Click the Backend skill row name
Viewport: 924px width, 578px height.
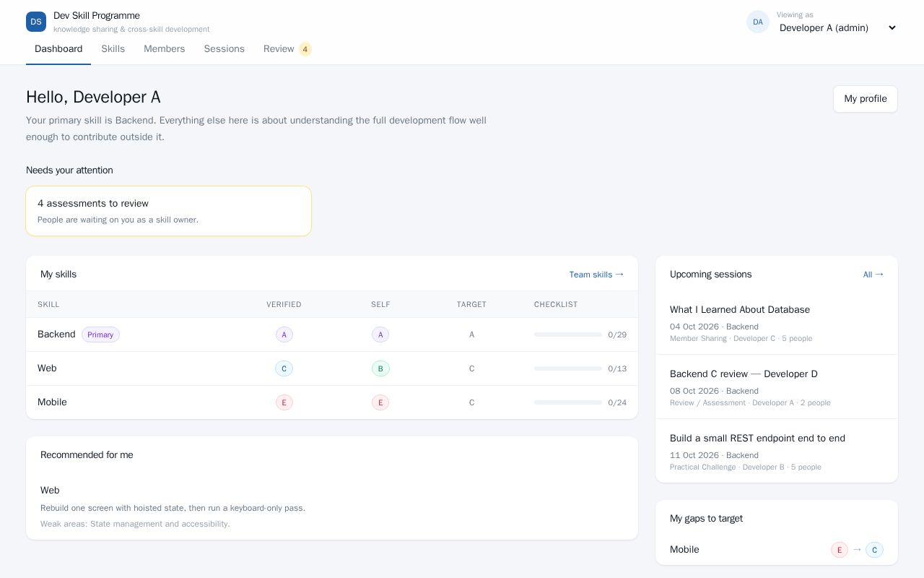click(x=56, y=335)
